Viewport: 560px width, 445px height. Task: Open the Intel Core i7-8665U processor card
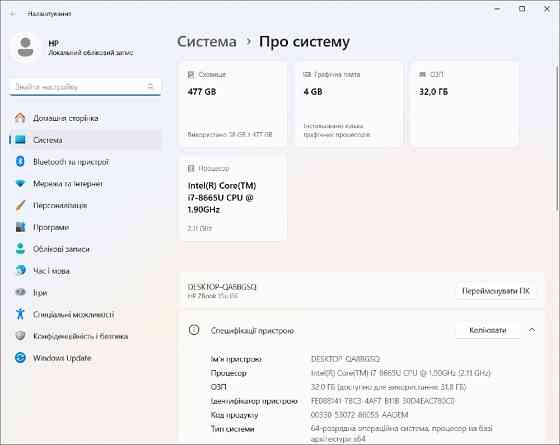[x=233, y=198]
